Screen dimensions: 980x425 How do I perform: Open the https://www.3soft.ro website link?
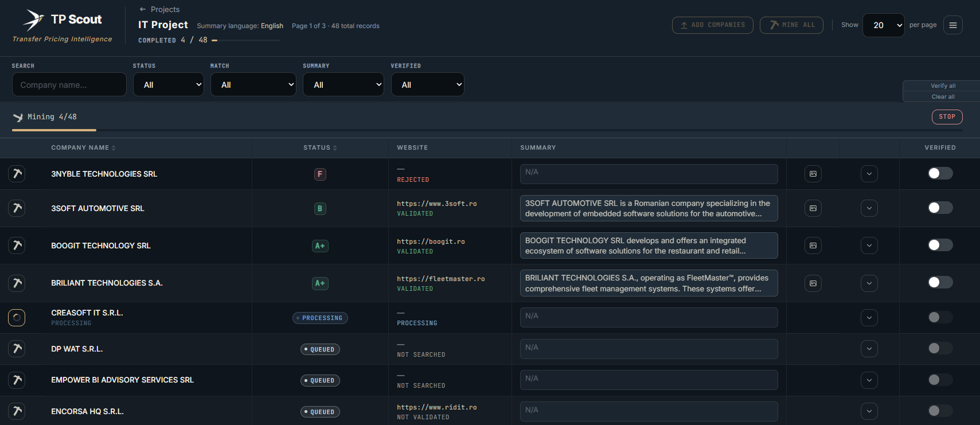[x=437, y=204]
